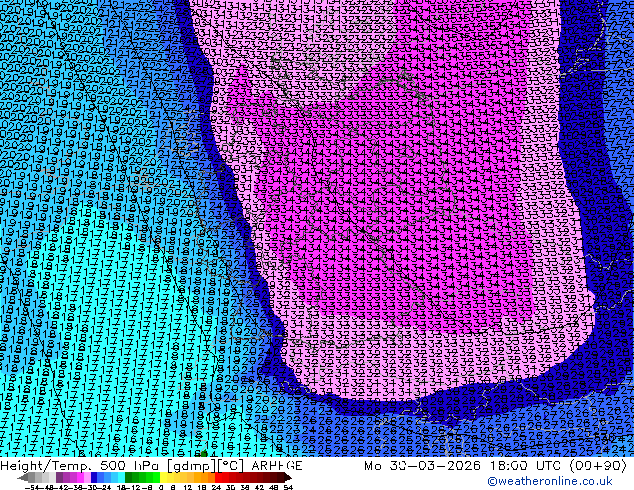
Task: Click the cyan legend color block
Action: click(121, 478)
